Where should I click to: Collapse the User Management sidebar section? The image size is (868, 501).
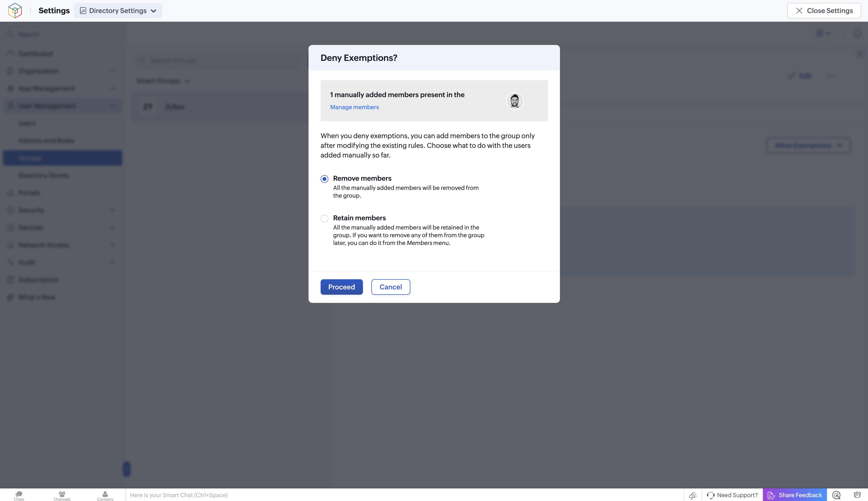(63, 106)
